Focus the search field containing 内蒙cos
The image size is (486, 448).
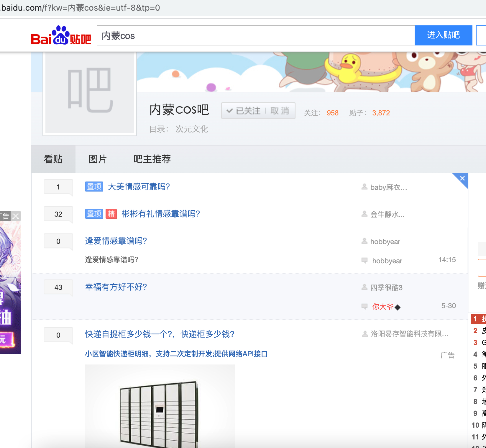coord(255,36)
